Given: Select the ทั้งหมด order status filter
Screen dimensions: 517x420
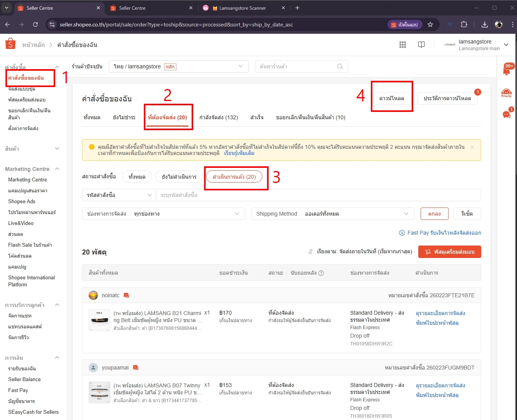Looking at the screenshot, I should coord(137,177).
